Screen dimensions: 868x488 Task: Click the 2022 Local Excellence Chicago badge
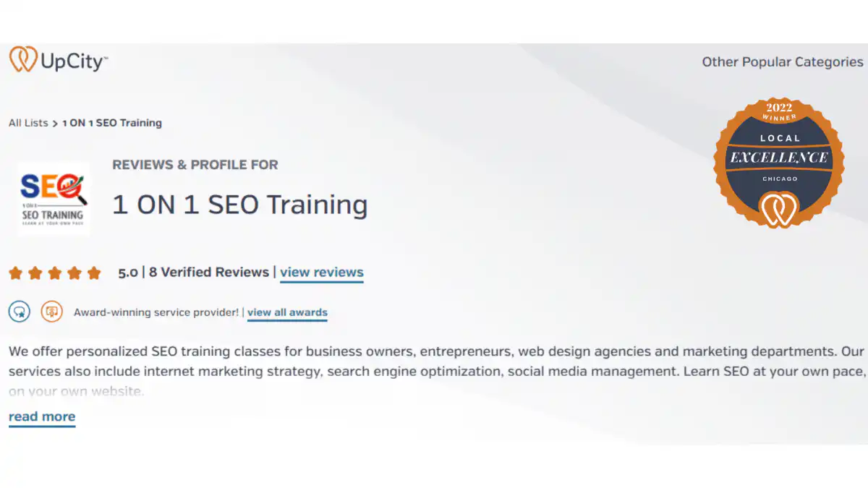coord(778,163)
